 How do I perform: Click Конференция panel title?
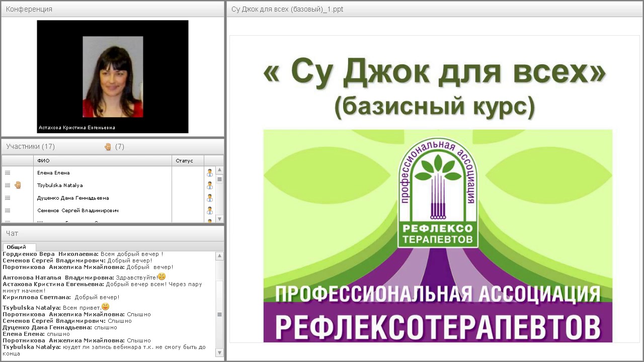[x=29, y=9]
